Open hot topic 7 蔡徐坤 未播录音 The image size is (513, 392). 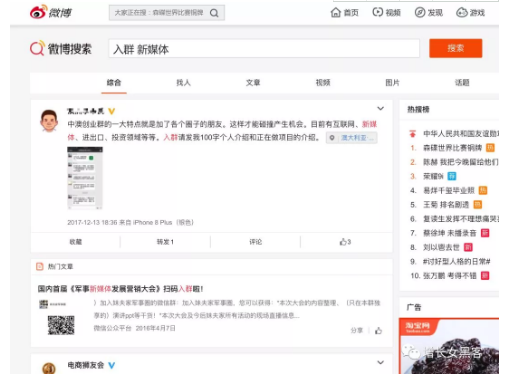[x=450, y=233]
